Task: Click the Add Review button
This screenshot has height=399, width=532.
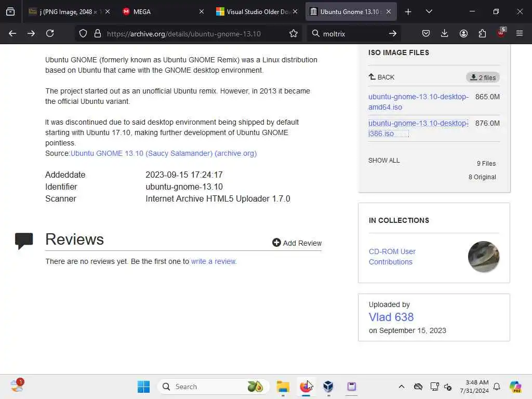Action: pyautogui.click(x=297, y=243)
